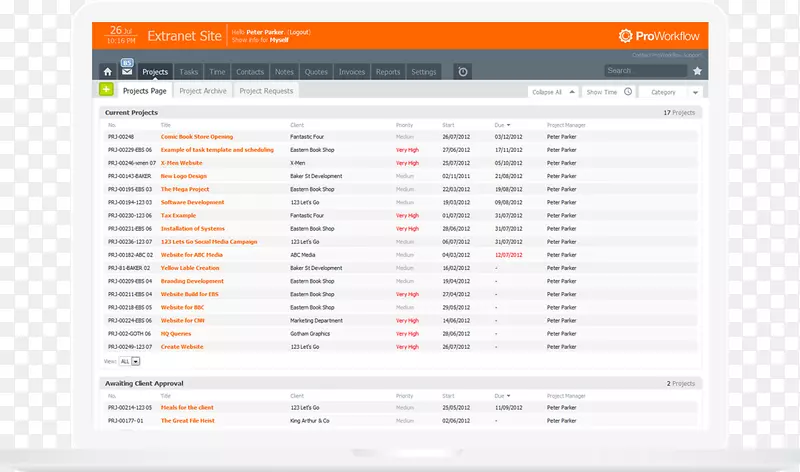Switch to the Project Requests tab
800x472 pixels.
265,91
